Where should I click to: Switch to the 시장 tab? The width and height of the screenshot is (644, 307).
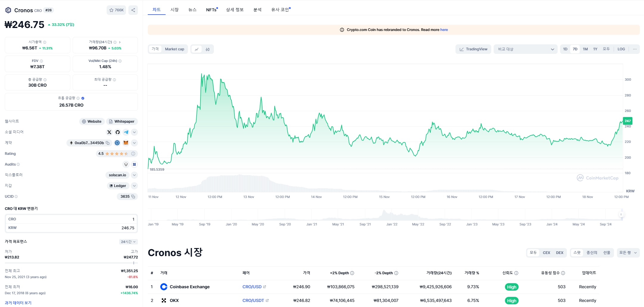pyautogui.click(x=175, y=10)
